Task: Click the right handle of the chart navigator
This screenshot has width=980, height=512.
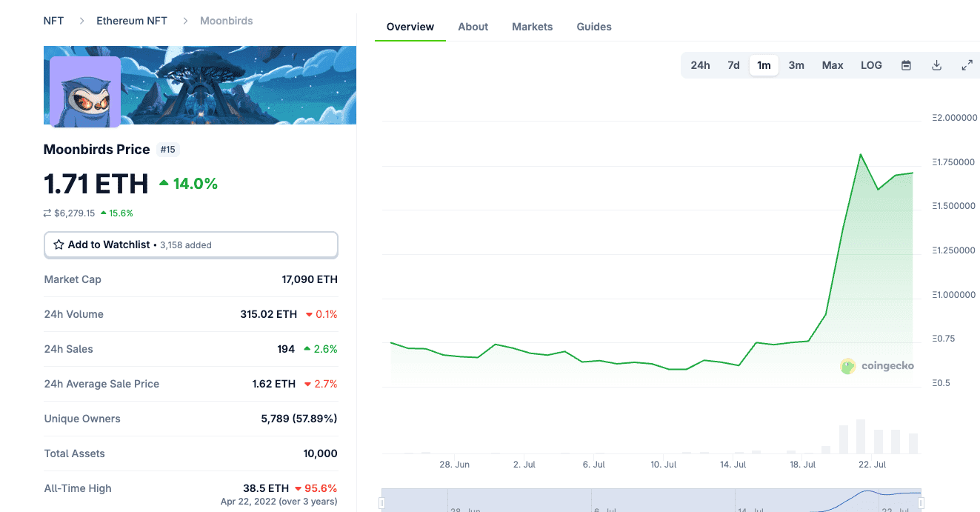Action: point(921,504)
